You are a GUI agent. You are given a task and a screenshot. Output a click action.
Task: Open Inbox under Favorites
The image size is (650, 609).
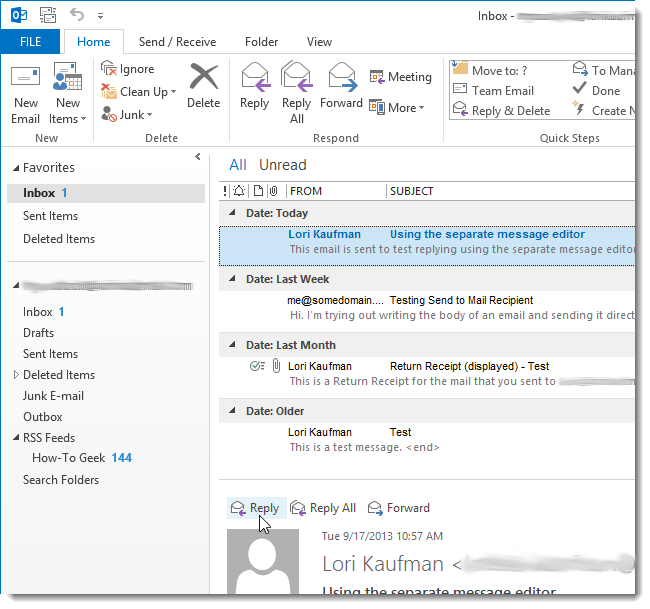(x=106, y=193)
